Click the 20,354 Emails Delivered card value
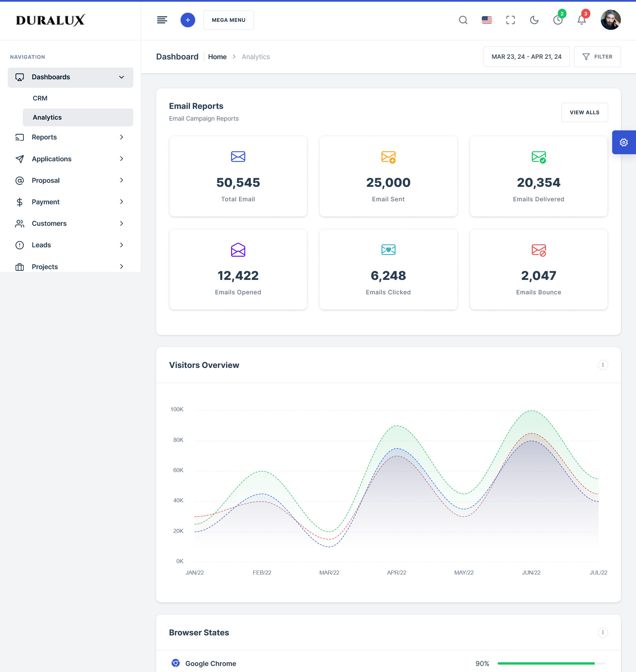Image resolution: width=636 pixels, height=672 pixels. click(539, 182)
